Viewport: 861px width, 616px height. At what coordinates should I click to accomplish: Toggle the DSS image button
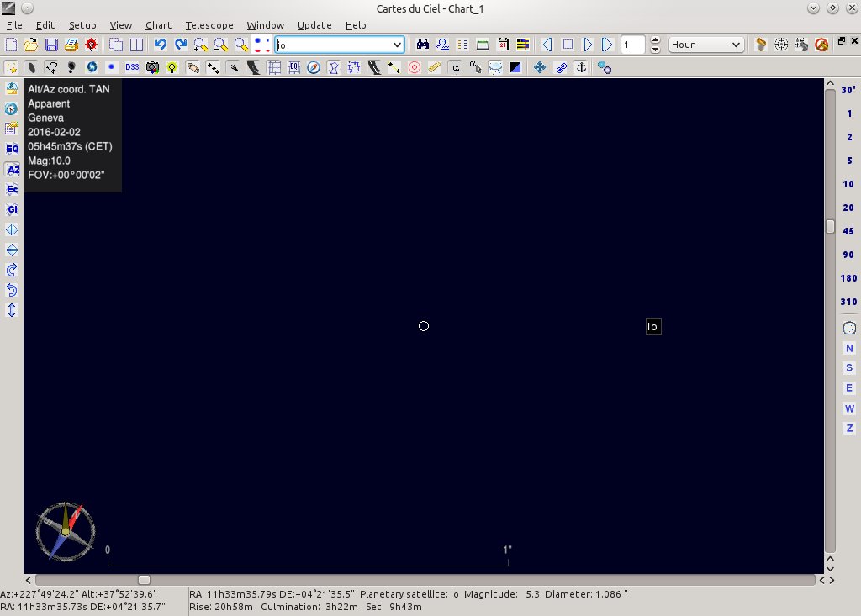(x=132, y=67)
